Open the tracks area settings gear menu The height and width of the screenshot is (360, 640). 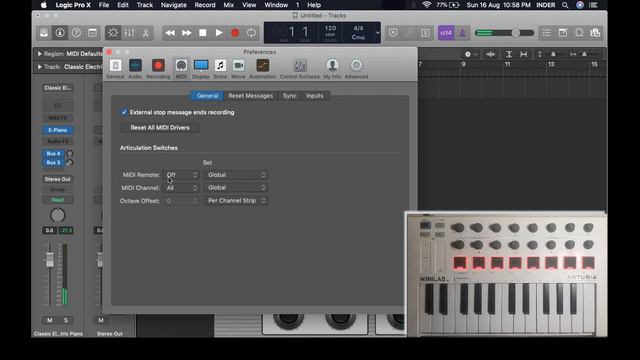click(x=470, y=54)
